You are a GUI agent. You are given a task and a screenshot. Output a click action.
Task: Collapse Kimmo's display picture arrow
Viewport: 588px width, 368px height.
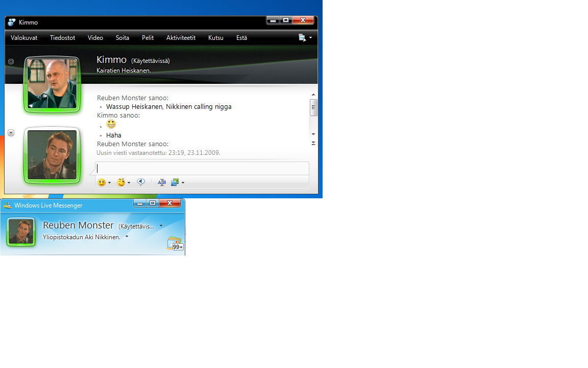pos(11,61)
